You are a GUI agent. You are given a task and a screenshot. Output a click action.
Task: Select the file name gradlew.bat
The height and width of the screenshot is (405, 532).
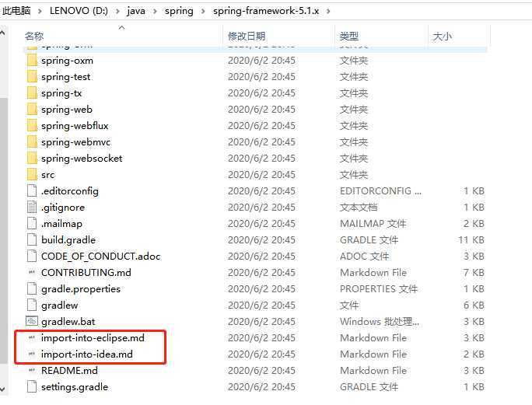[68, 322]
